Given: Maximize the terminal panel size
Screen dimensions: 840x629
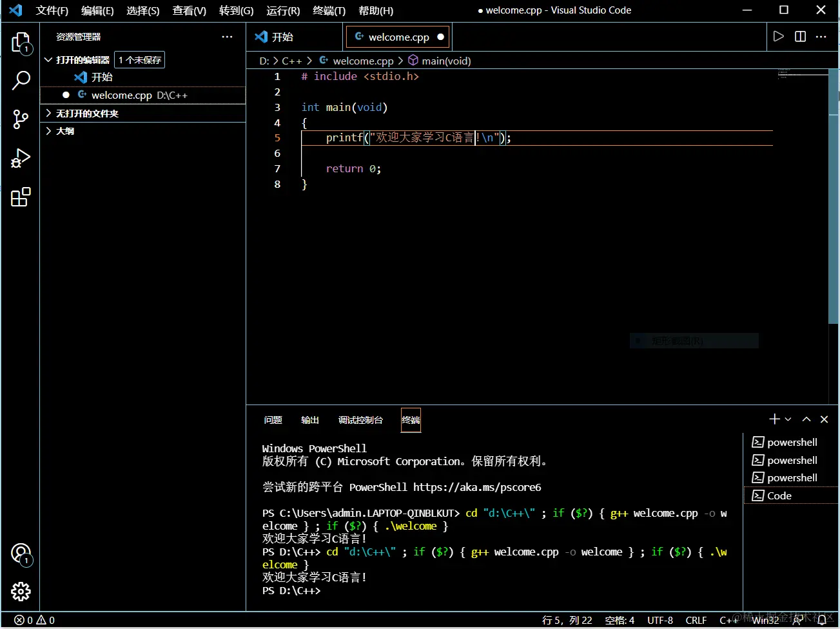Looking at the screenshot, I should [806, 419].
